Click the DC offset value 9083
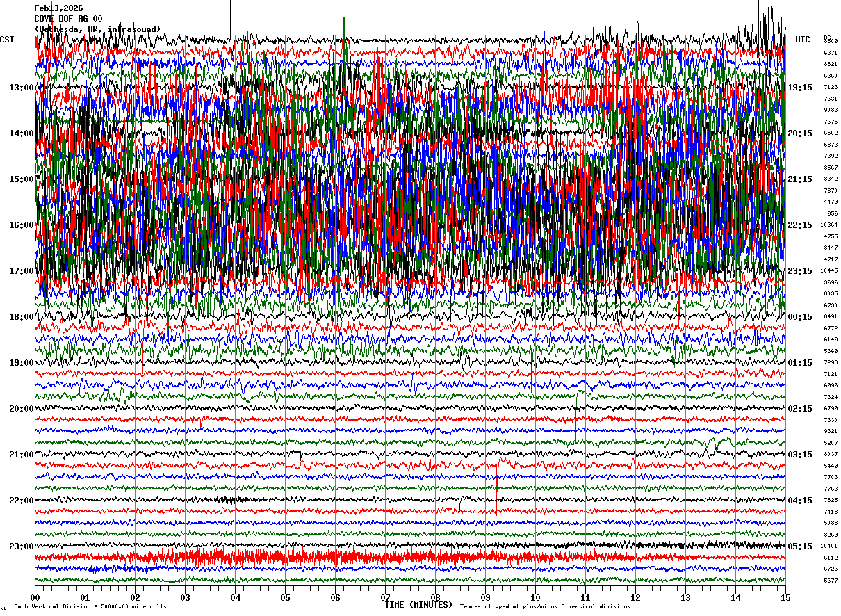This screenshot has height=616, width=841. [831, 110]
